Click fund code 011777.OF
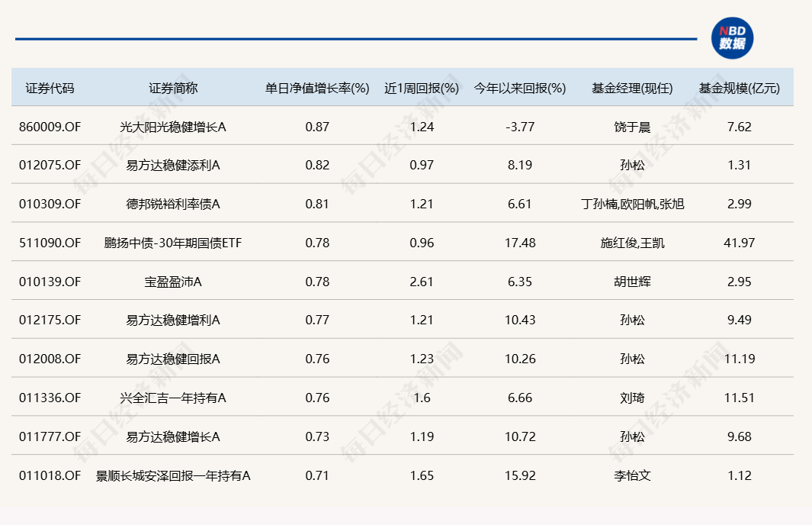This screenshot has height=525, width=812. pos(50,437)
